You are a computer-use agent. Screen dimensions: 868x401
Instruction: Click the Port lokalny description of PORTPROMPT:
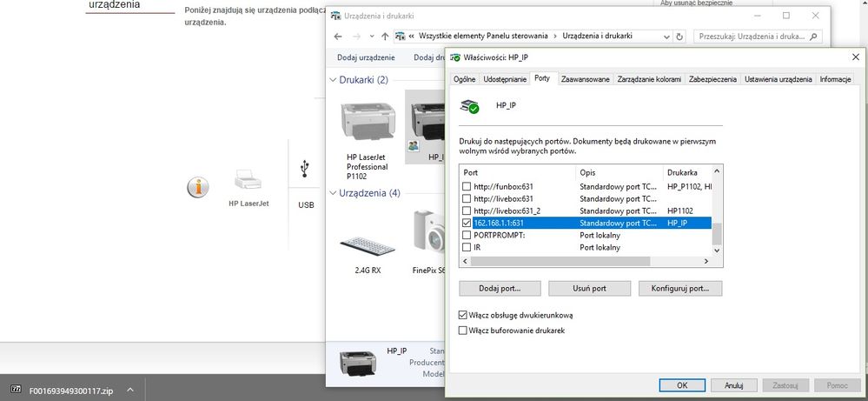coord(600,236)
